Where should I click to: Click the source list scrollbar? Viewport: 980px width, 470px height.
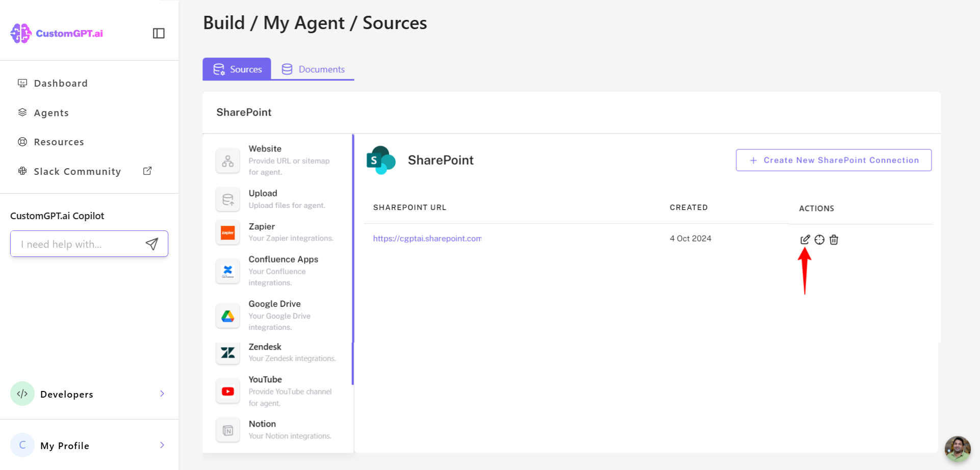(352, 259)
